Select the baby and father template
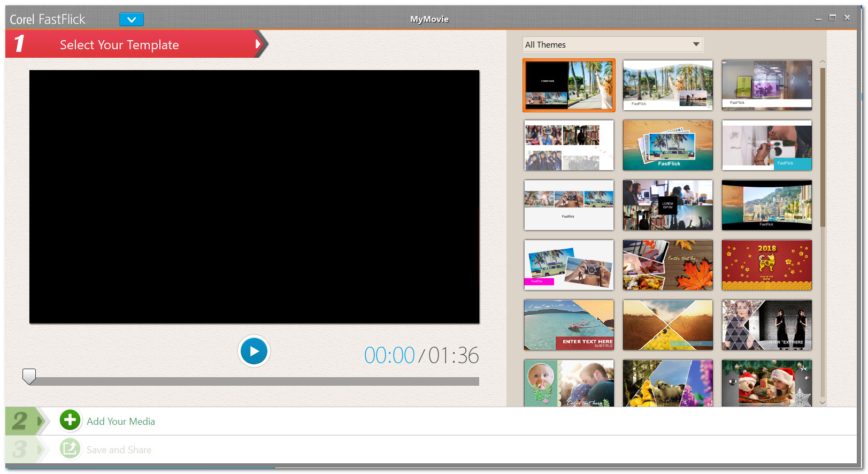This screenshot has width=868, height=474. coord(569,383)
